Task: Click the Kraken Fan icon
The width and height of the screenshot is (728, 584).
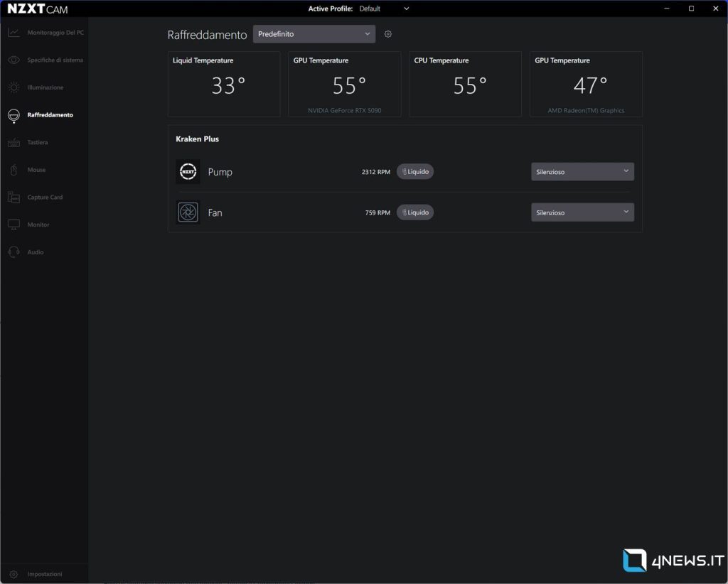Action: tap(188, 212)
